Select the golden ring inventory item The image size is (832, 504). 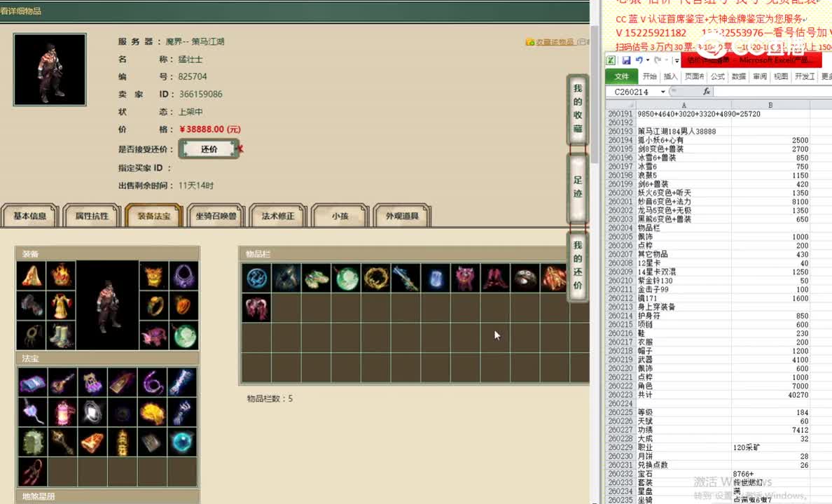[x=376, y=278]
